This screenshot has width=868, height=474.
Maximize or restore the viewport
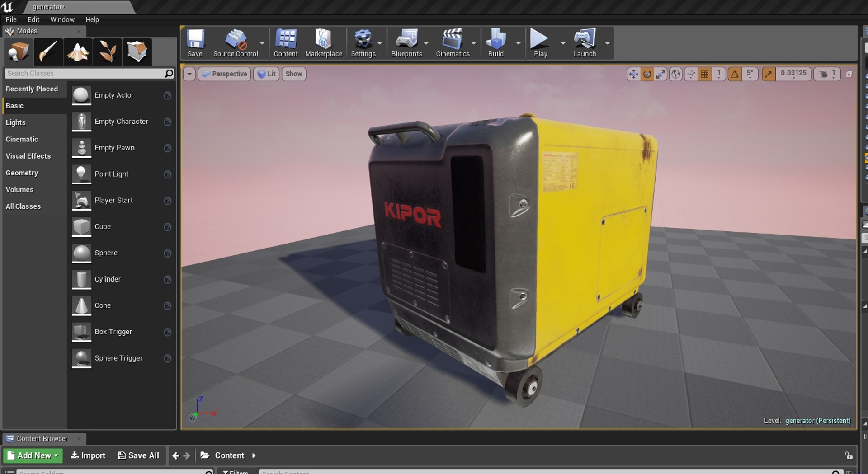coord(849,74)
